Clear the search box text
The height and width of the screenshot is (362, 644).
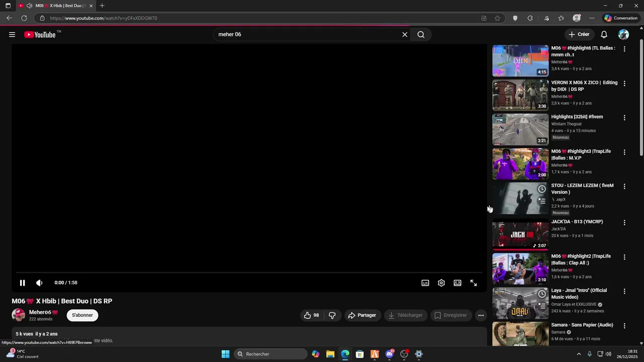pyautogui.click(x=405, y=35)
